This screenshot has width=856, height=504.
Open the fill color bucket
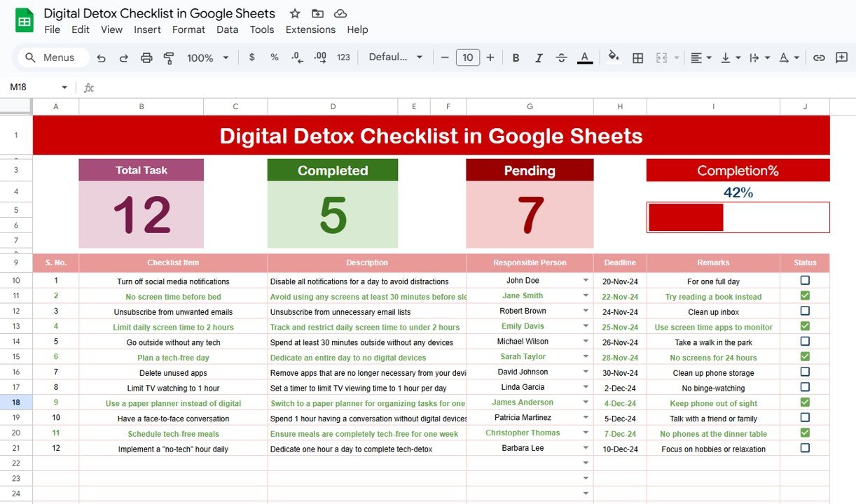click(614, 57)
